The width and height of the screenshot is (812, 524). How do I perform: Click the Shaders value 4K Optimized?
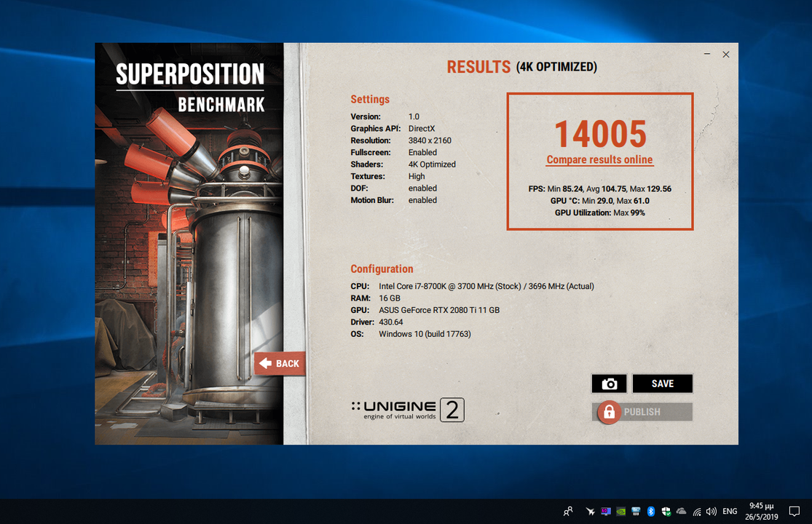[x=432, y=164]
